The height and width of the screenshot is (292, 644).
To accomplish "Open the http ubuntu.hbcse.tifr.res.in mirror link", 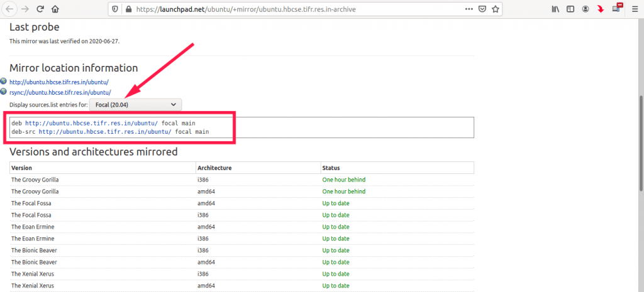I will (x=59, y=82).
